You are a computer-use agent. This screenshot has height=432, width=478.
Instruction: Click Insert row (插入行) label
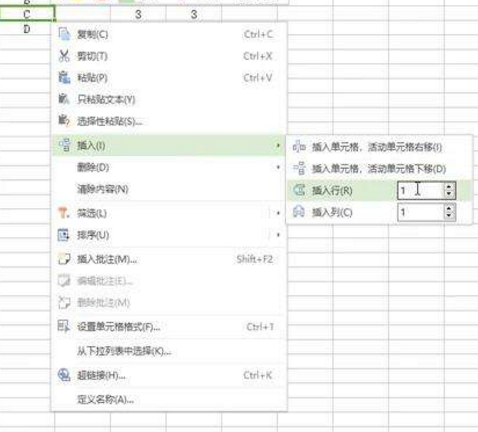(332, 190)
